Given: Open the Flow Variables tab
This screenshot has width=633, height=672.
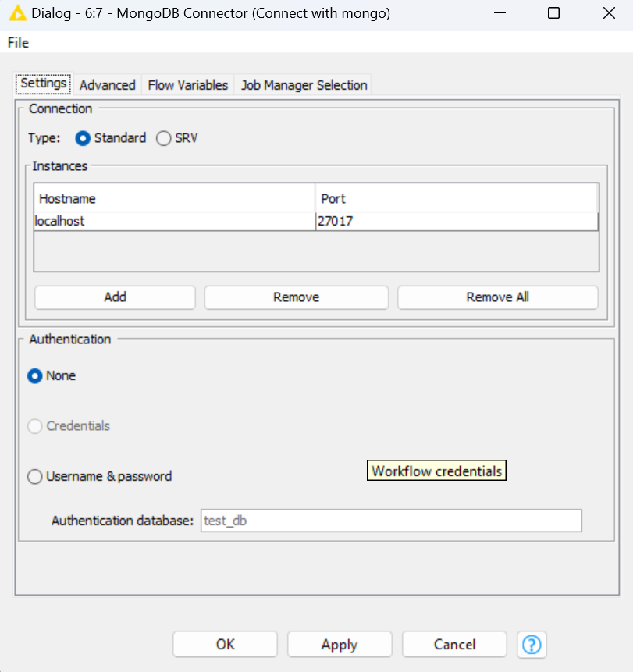Looking at the screenshot, I should [187, 85].
